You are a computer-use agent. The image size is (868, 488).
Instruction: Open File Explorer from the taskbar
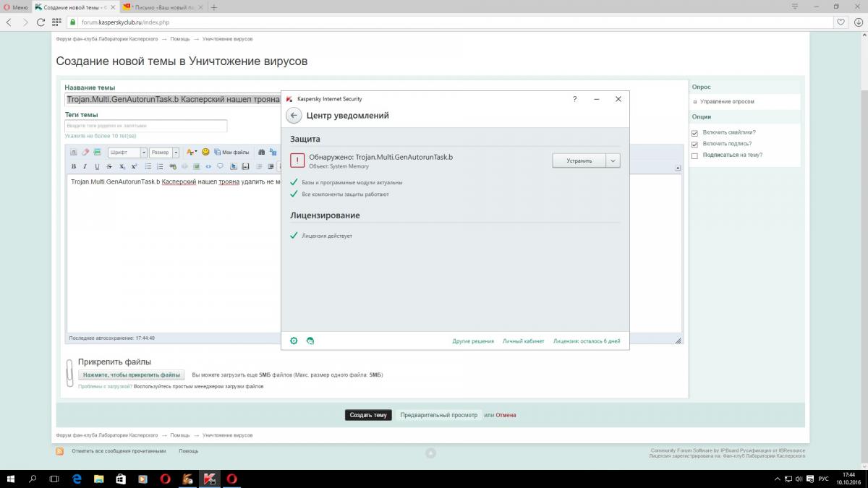tap(99, 479)
